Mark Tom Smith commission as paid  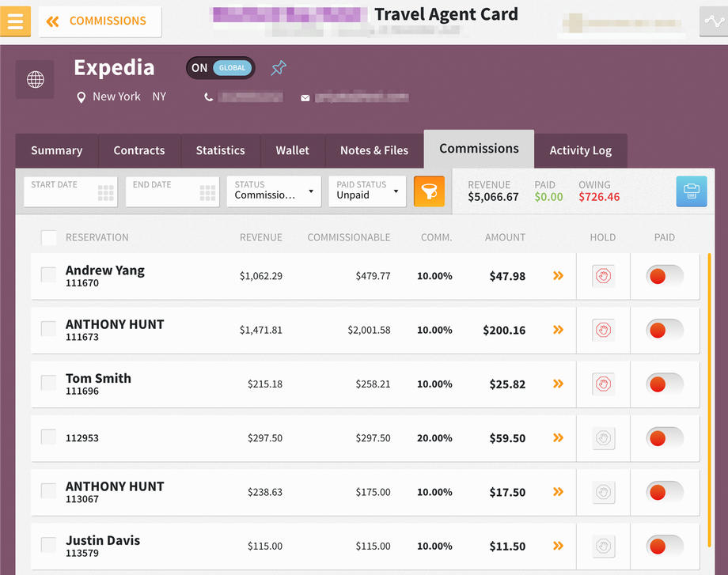pyautogui.click(x=665, y=384)
